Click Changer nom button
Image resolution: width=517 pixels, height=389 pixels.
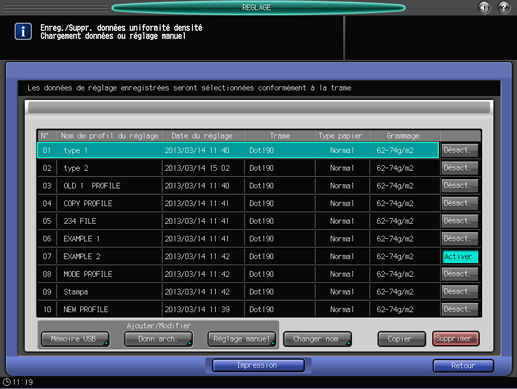tap(317, 339)
